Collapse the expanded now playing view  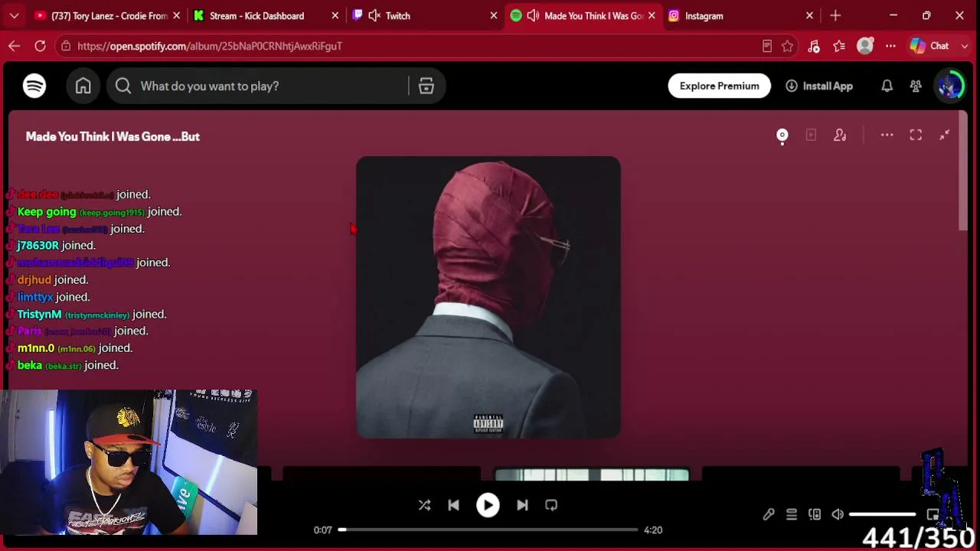945,135
